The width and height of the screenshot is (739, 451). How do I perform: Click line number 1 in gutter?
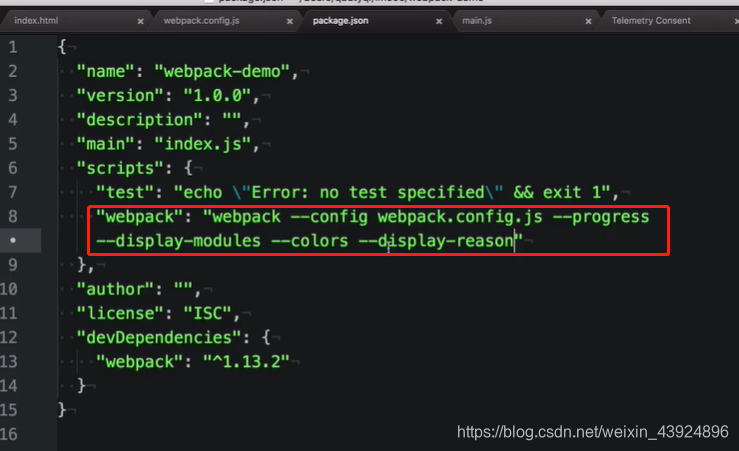pyautogui.click(x=13, y=47)
